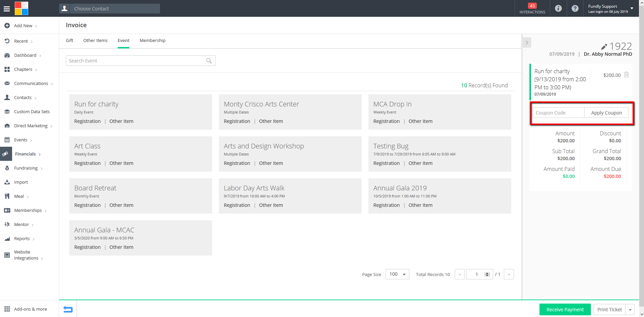Focus the Search Event field
The image size is (644, 317).
140,61
